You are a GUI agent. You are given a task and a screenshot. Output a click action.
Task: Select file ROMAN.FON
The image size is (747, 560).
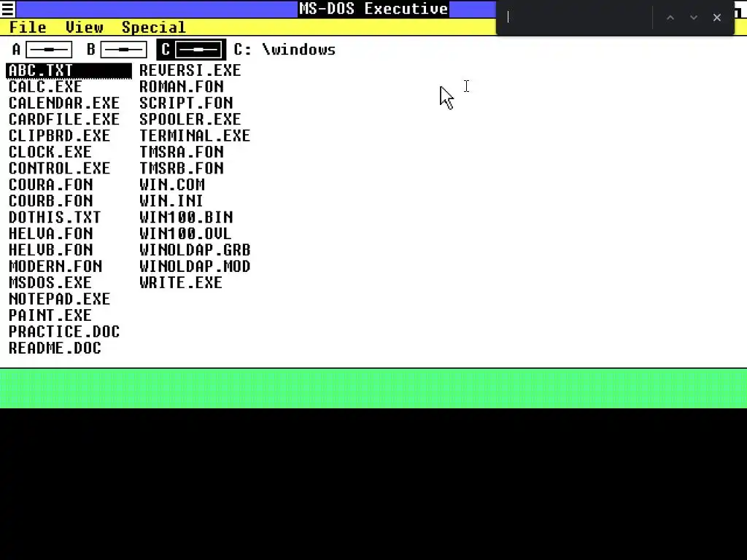[181, 87]
